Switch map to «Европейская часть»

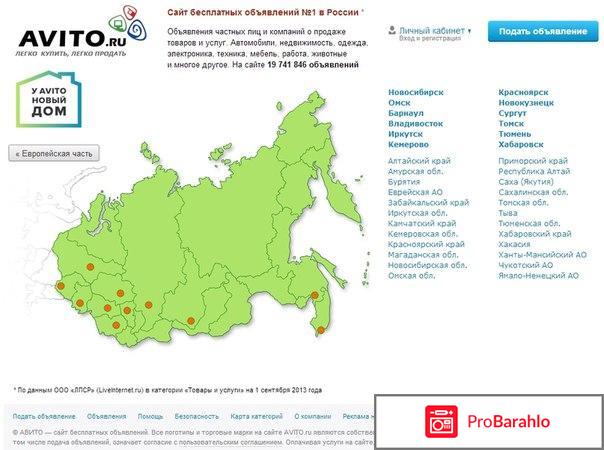tap(55, 153)
